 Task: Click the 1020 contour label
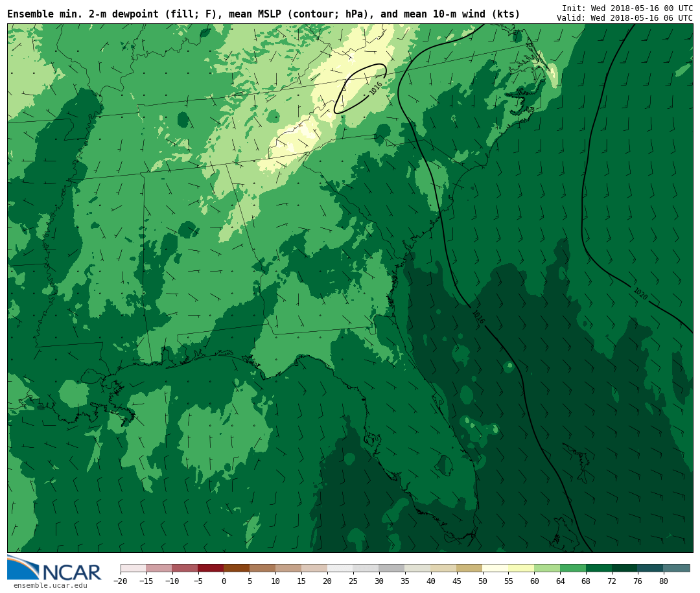pos(640,294)
